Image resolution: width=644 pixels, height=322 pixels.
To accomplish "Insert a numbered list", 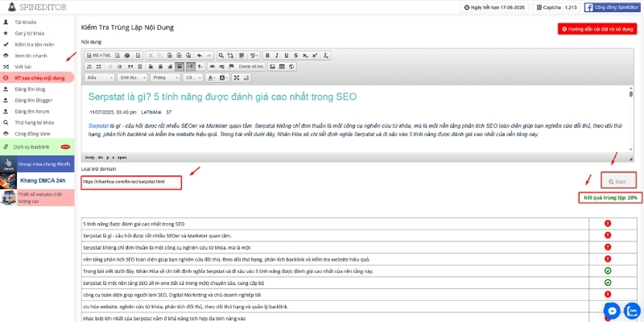I will [x=89, y=67].
